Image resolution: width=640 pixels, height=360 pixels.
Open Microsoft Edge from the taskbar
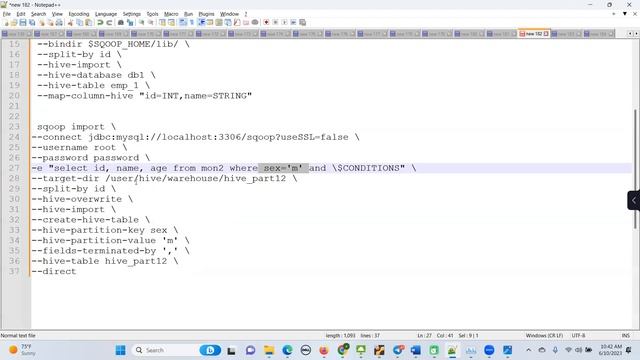(287, 350)
